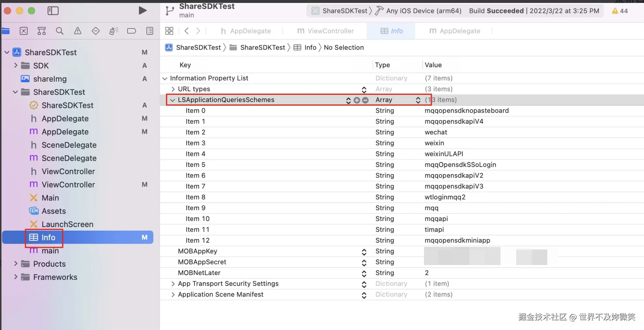Viewport: 644px width, 330px height.
Task: Expand App Transport Security Settings
Action: point(173,284)
